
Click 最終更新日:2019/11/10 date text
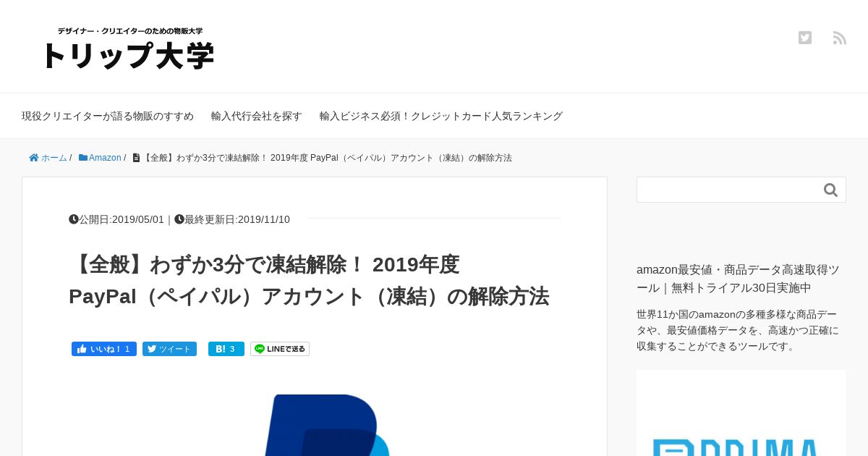237,219
